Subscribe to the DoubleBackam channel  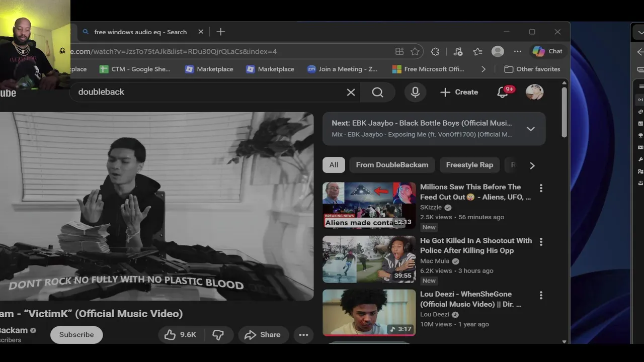coord(76,334)
